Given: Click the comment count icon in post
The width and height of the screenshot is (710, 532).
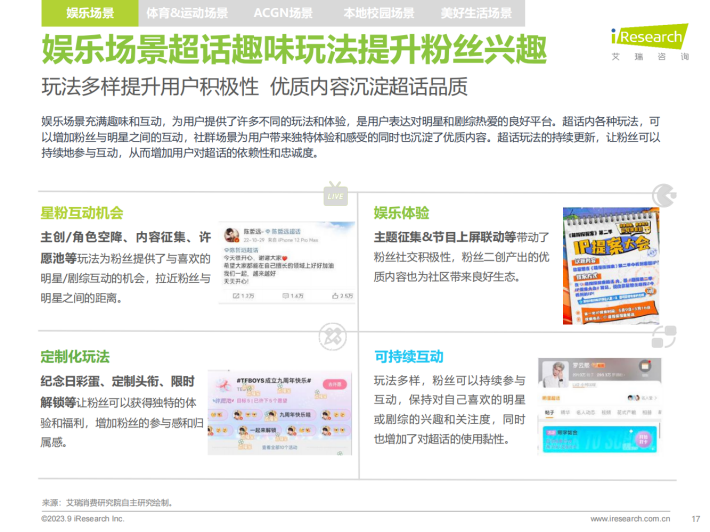Looking at the screenshot, I should (287, 296).
